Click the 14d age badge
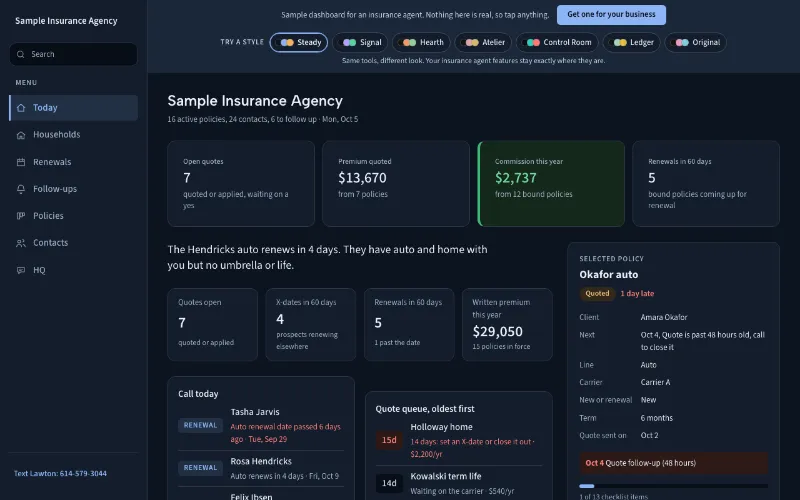The width and height of the screenshot is (800, 500). coord(389,483)
